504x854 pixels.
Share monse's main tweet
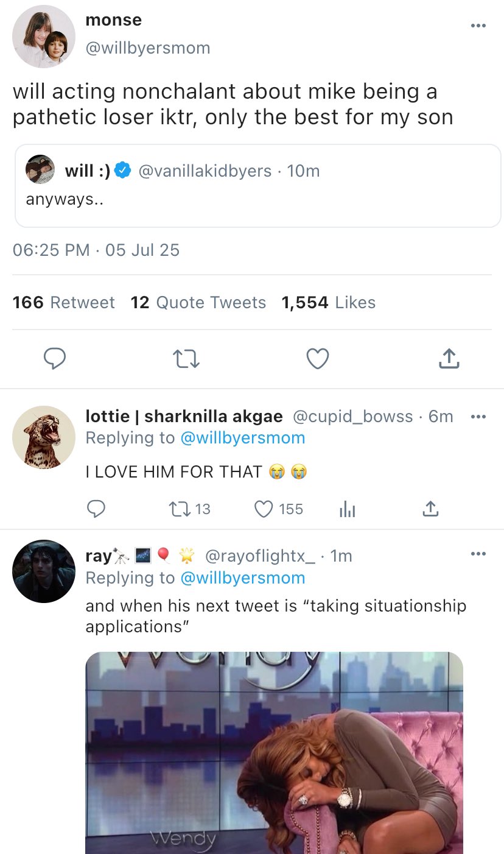449,359
